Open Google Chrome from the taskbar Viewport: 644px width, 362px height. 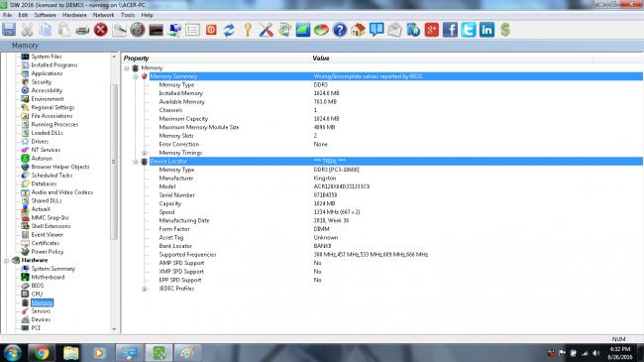41,353
